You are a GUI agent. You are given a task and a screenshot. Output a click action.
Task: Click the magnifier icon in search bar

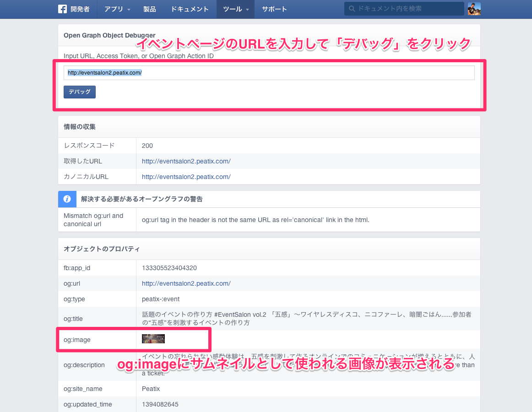[x=352, y=9]
